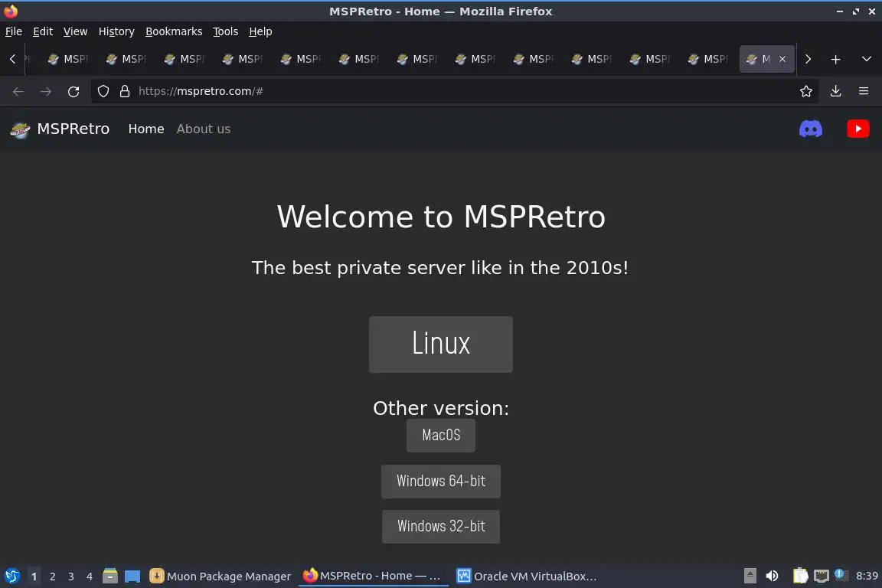Screen dimensions: 882x588
Task: Show the desktop from the panel
Action: pyautogui.click(x=132, y=576)
